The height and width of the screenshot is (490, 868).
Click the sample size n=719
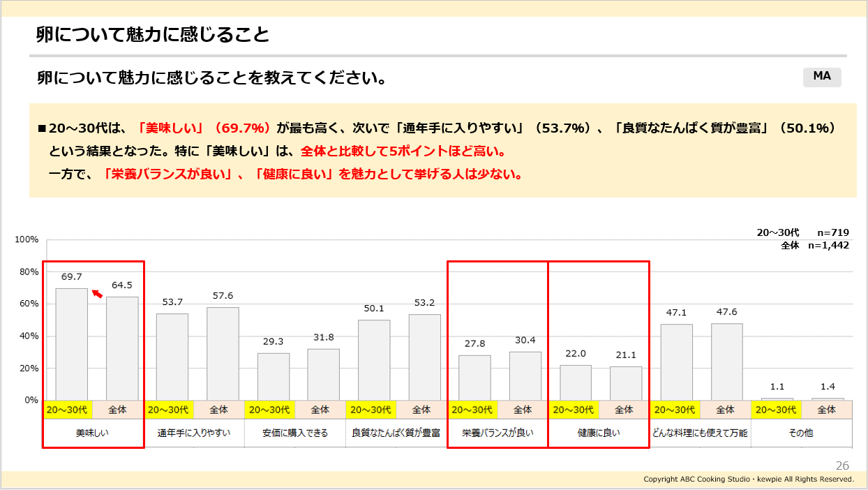coord(834,233)
